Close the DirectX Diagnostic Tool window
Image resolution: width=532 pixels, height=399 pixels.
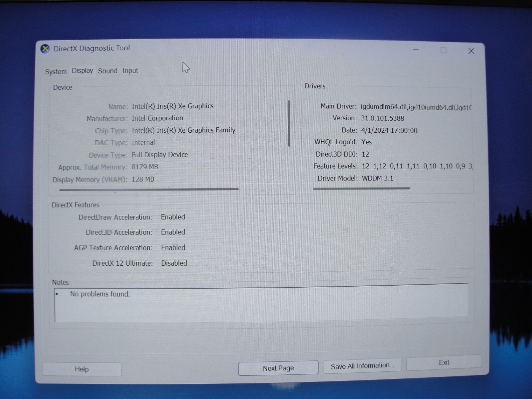471,51
